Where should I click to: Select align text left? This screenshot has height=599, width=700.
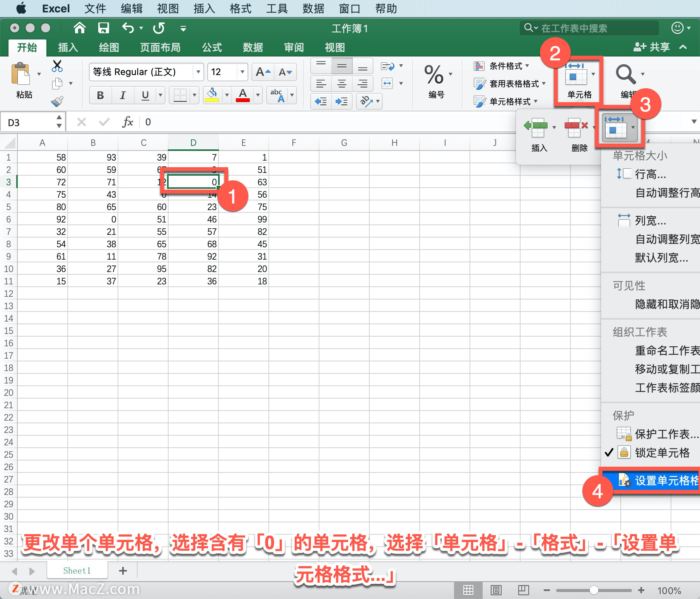coord(321,84)
